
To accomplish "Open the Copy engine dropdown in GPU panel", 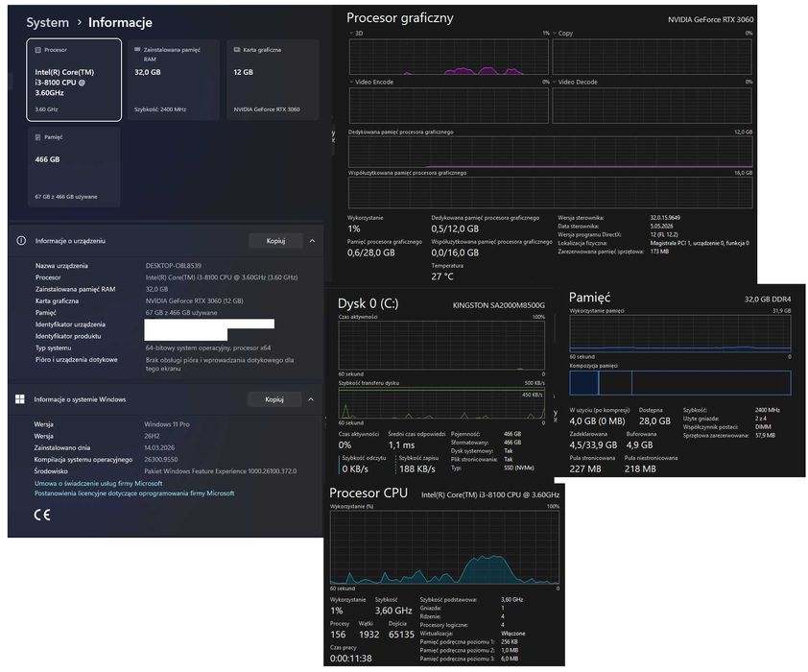I will point(555,33).
